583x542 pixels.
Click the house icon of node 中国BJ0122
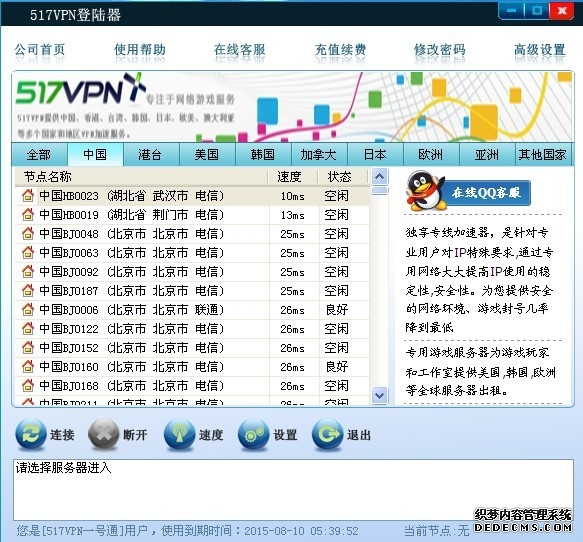point(28,328)
